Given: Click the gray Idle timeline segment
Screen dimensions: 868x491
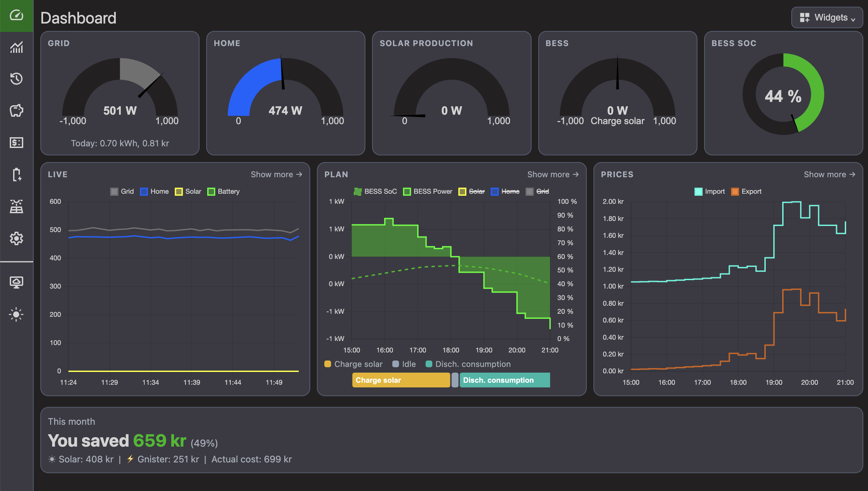Looking at the screenshot, I should pyautogui.click(x=455, y=380).
